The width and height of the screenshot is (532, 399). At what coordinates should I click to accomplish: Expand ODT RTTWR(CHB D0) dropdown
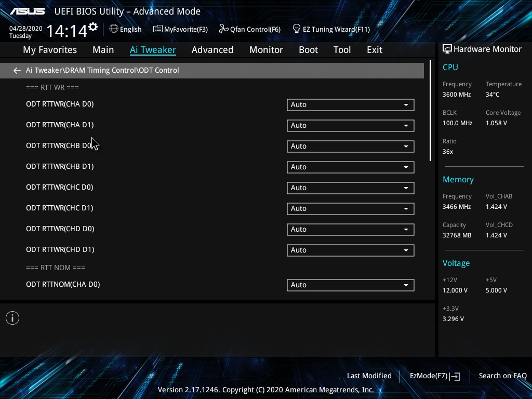coord(351,146)
